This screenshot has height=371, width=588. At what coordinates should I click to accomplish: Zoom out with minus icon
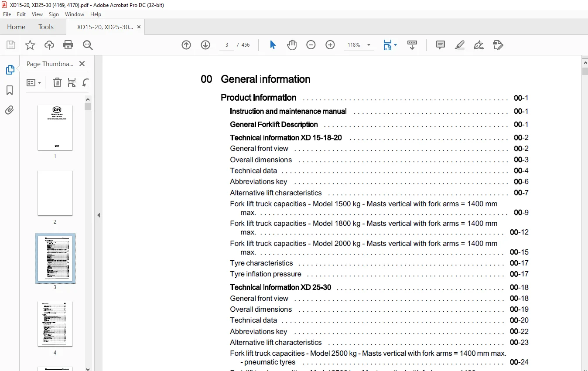(311, 45)
